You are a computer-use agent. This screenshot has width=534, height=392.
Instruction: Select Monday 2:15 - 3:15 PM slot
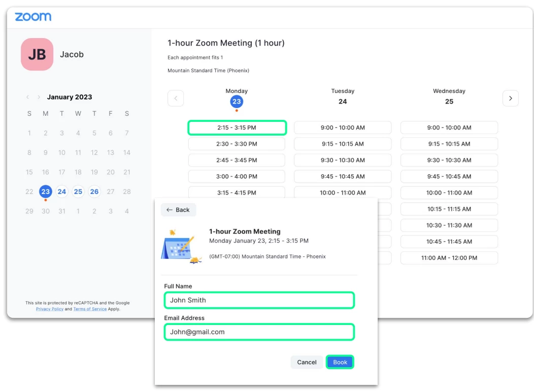237,128
